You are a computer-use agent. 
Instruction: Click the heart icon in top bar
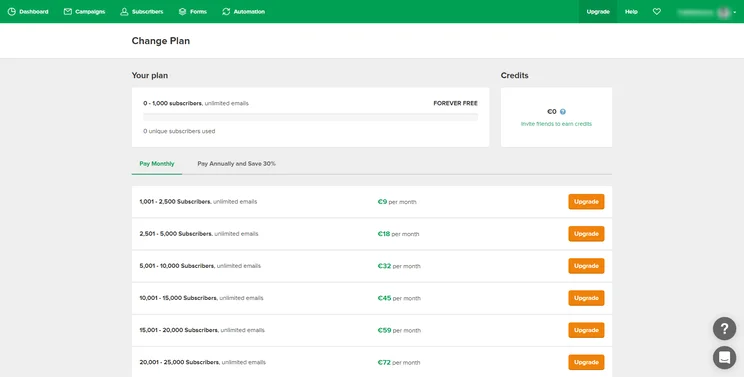click(657, 11)
